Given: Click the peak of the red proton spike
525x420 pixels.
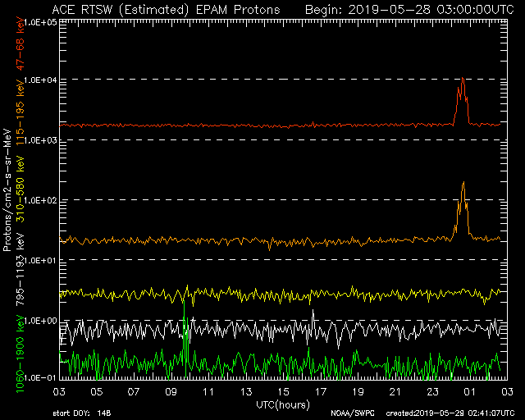Looking at the screenshot, I should coord(463,79).
